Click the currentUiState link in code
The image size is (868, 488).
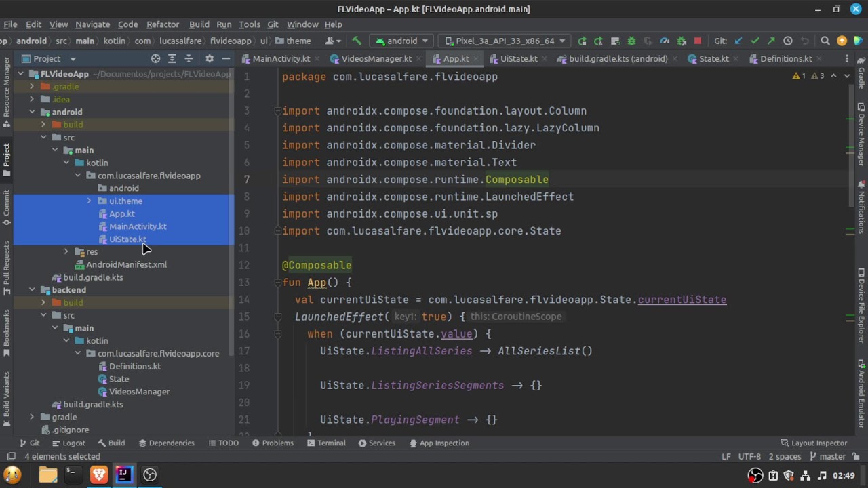point(682,300)
